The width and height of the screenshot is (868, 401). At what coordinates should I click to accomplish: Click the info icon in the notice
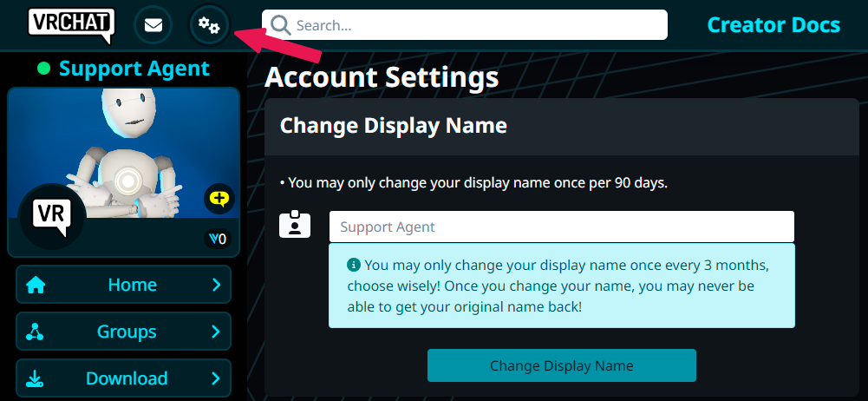354,266
